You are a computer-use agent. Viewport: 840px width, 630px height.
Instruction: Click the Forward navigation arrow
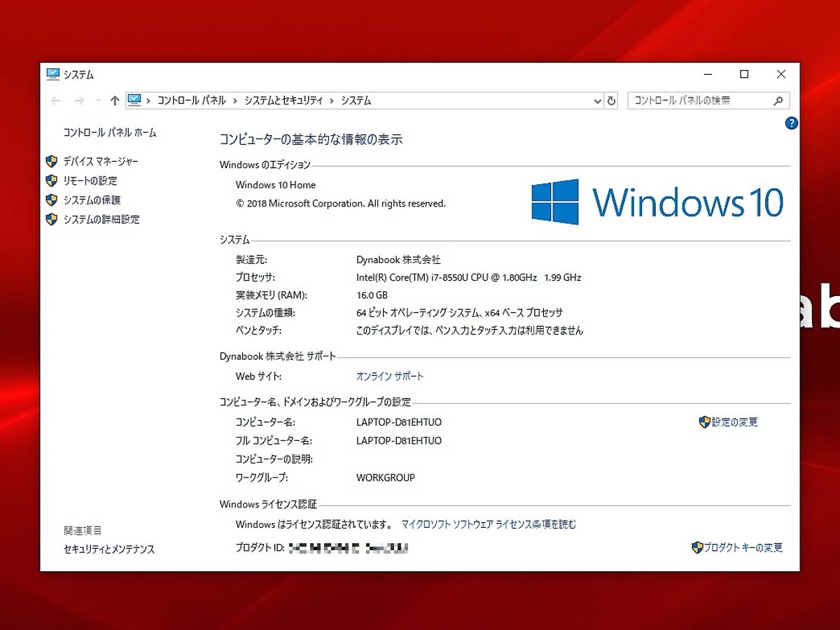click(79, 101)
